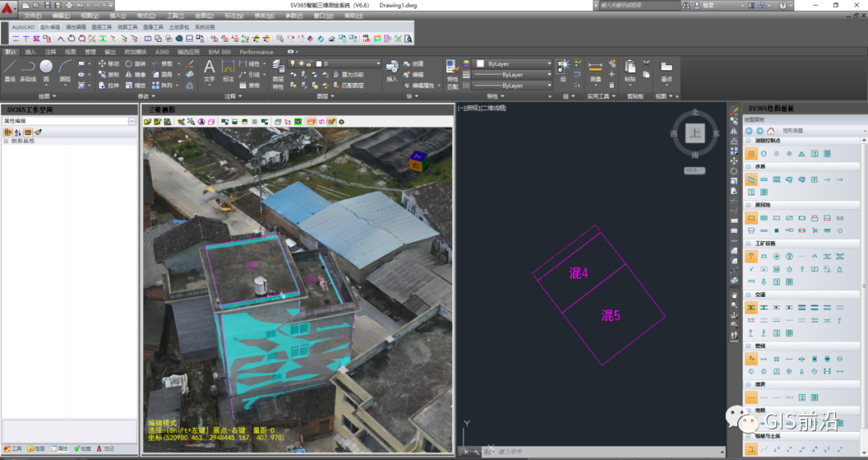Open the Measure (测量) utility tool
This screenshot has width=868, height=460.
pyautogui.click(x=595, y=68)
